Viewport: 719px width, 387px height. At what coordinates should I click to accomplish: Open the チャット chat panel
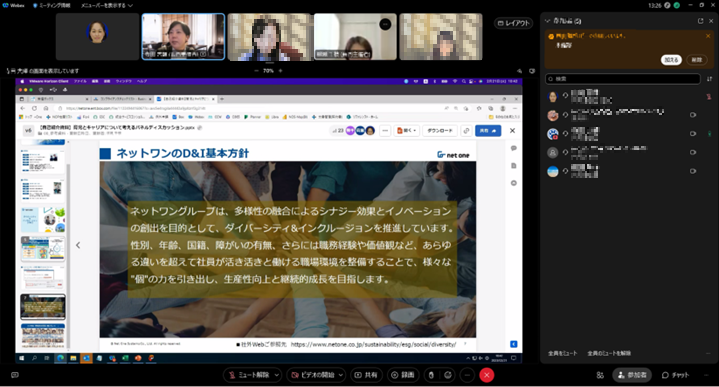(x=675, y=375)
